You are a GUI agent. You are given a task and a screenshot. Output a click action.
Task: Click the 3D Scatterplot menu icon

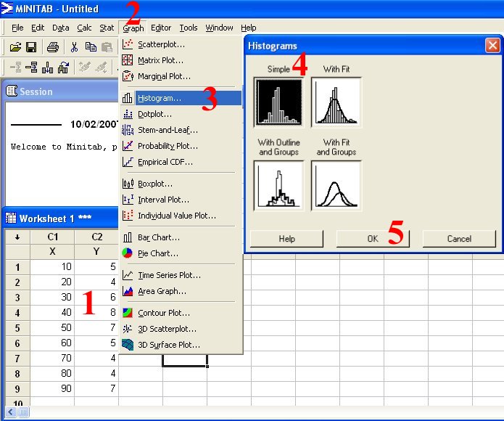pos(128,329)
